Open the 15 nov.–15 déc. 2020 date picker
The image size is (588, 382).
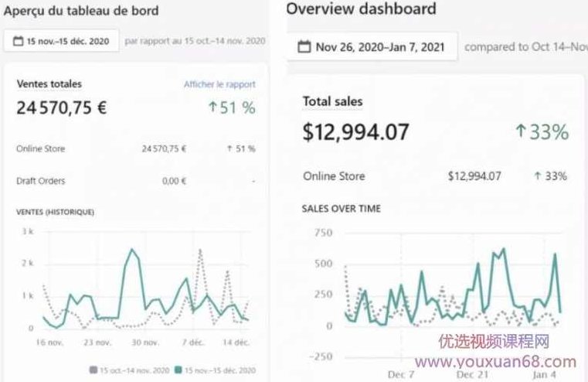[62, 41]
